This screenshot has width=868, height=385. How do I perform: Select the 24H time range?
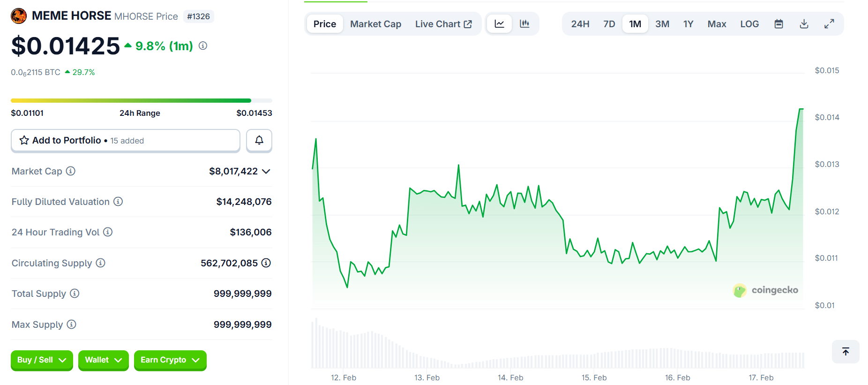coord(580,24)
